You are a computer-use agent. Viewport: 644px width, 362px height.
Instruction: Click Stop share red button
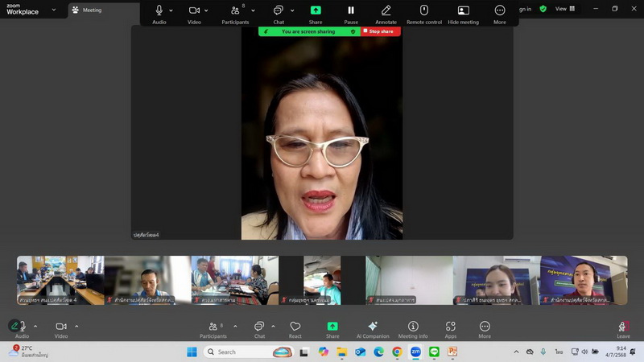pyautogui.click(x=380, y=31)
